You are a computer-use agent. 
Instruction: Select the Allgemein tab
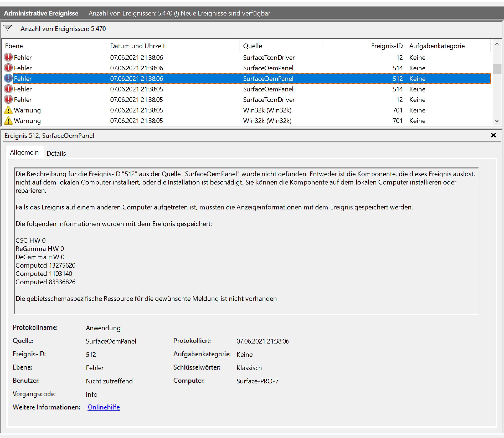24,152
